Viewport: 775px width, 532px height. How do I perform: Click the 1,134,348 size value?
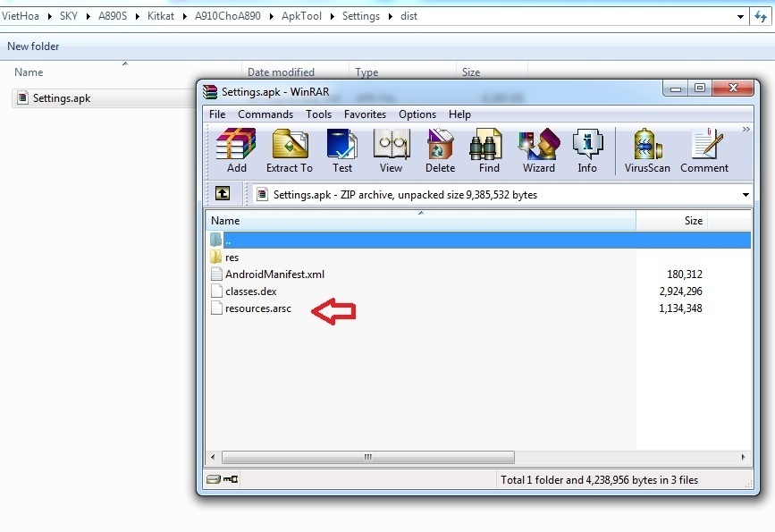[x=680, y=308]
